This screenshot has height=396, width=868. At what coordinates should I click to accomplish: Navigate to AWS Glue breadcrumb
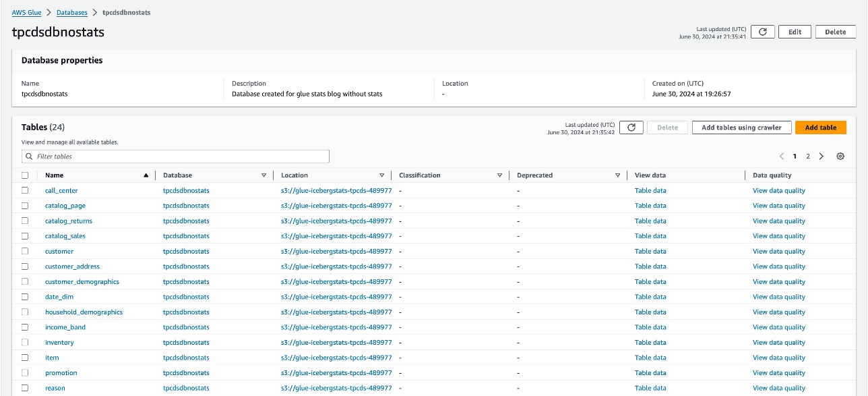[x=26, y=13]
